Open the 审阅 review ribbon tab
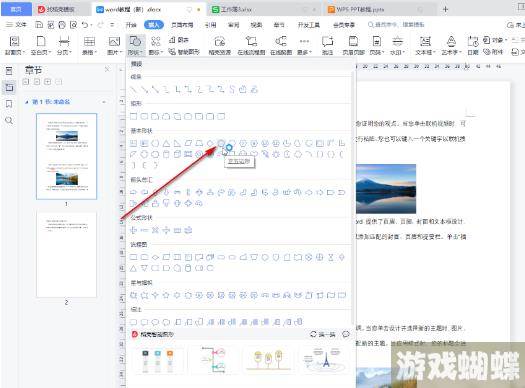Viewport: 525px width, 388px height. 233,25
